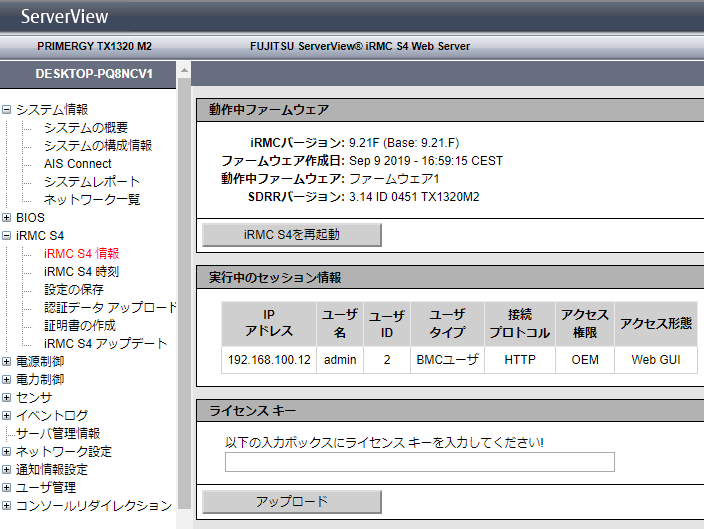
Task: Click the ユーザ管理 label
Action: tap(46, 488)
